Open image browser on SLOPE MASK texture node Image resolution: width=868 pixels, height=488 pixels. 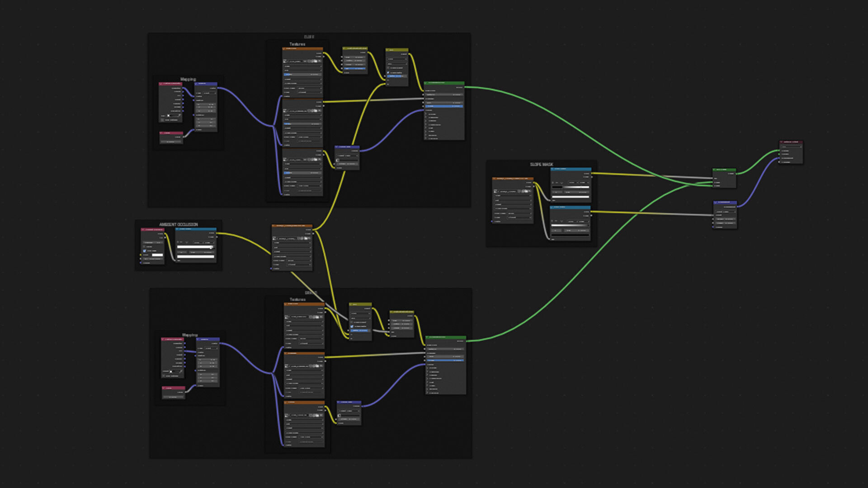click(495, 191)
